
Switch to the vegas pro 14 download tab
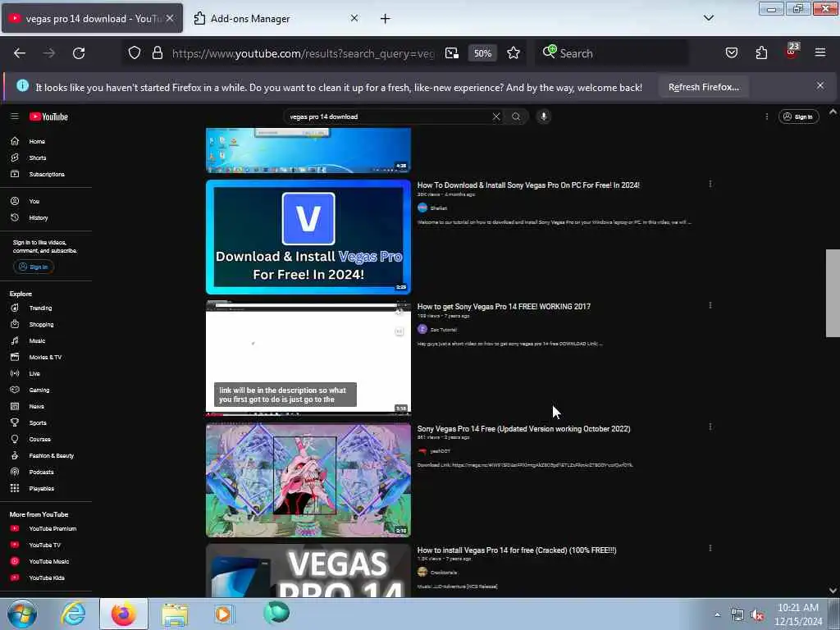click(92, 18)
